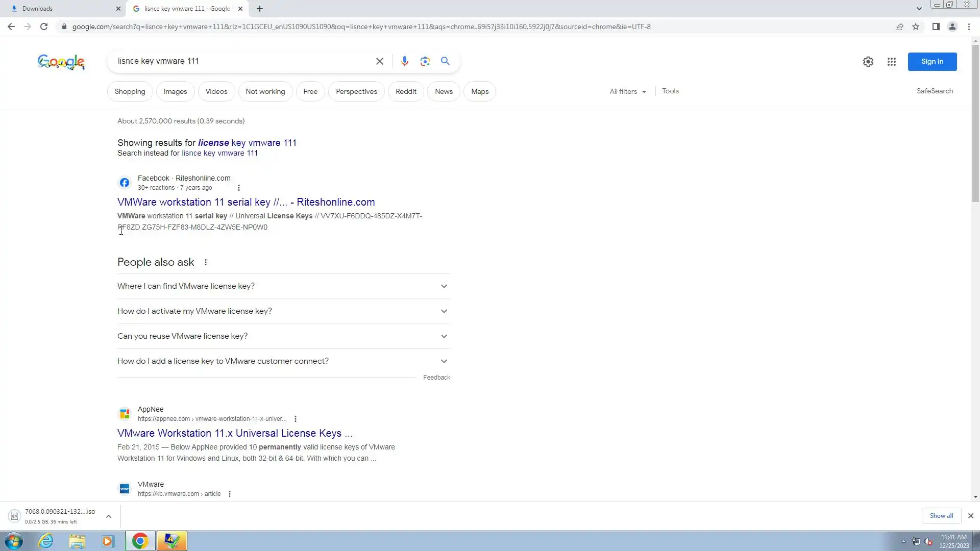The image size is (980, 551).
Task: Reload the current page
Action: (x=44, y=27)
